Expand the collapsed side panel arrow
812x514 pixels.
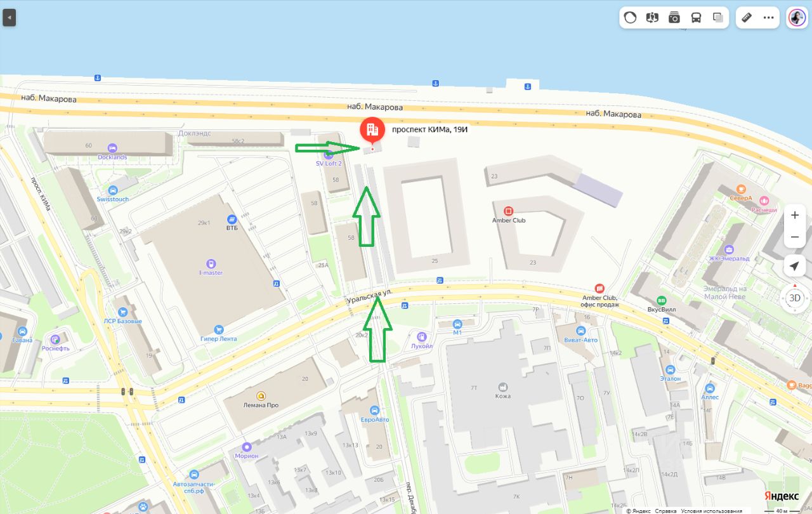pos(9,18)
